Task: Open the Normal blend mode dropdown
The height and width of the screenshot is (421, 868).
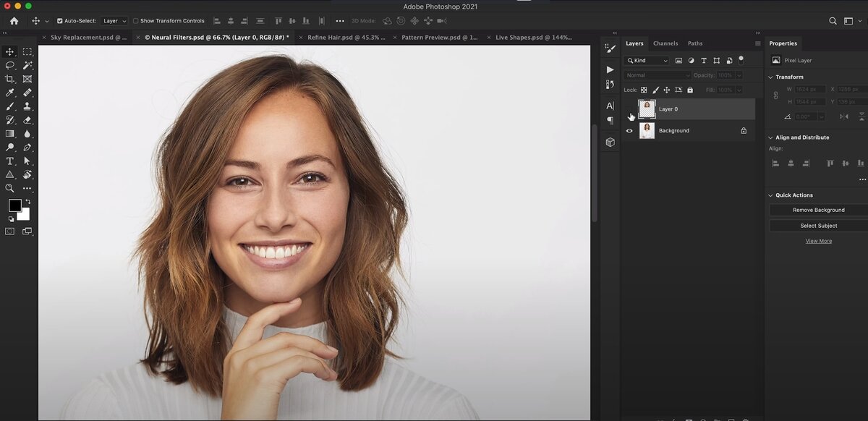Action: click(658, 75)
